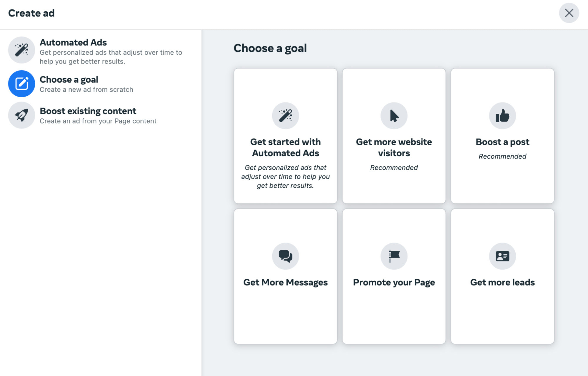Click the chat bubbles Messages icon
This screenshot has height=376, width=588.
285,256
